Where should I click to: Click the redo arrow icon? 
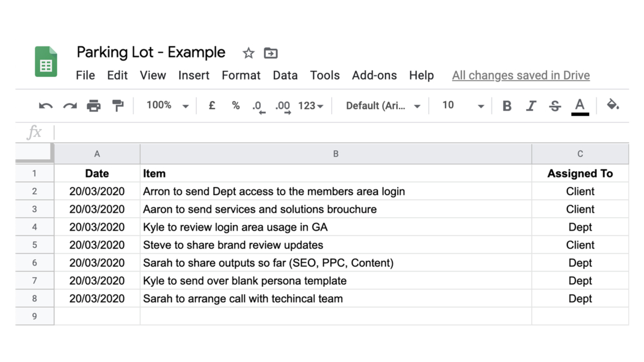(70, 106)
